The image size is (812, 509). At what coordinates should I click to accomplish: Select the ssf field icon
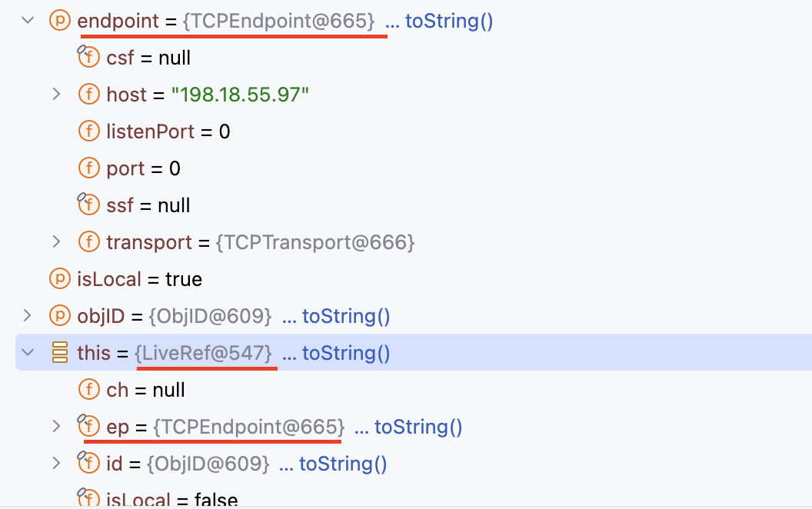[x=88, y=204]
